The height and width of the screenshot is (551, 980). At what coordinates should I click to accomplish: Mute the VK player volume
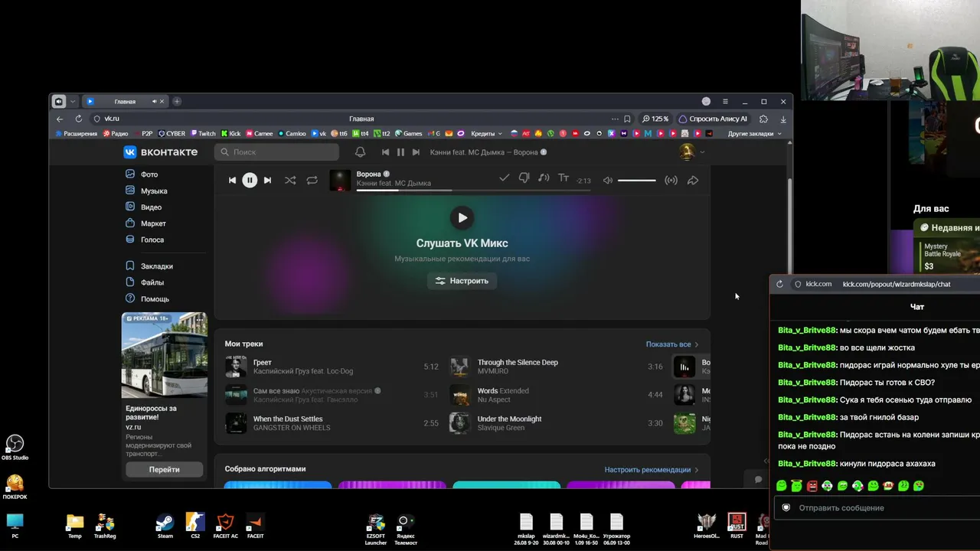pos(607,181)
